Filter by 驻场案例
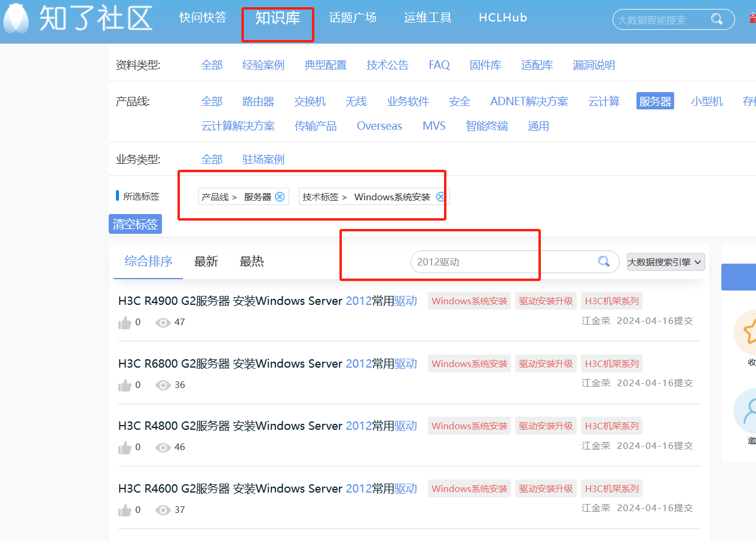This screenshot has width=756, height=541. pyautogui.click(x=264, y=160)
